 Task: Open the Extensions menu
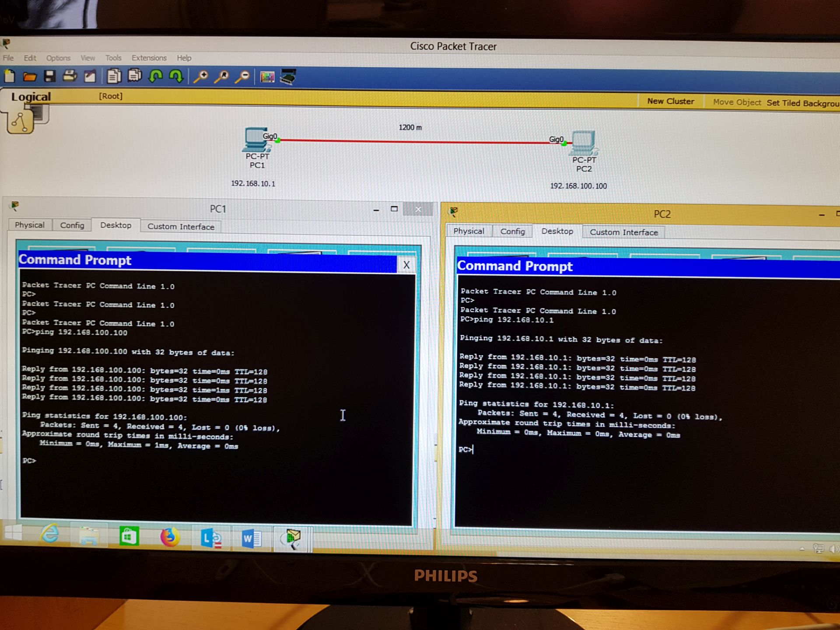point(149,58)
